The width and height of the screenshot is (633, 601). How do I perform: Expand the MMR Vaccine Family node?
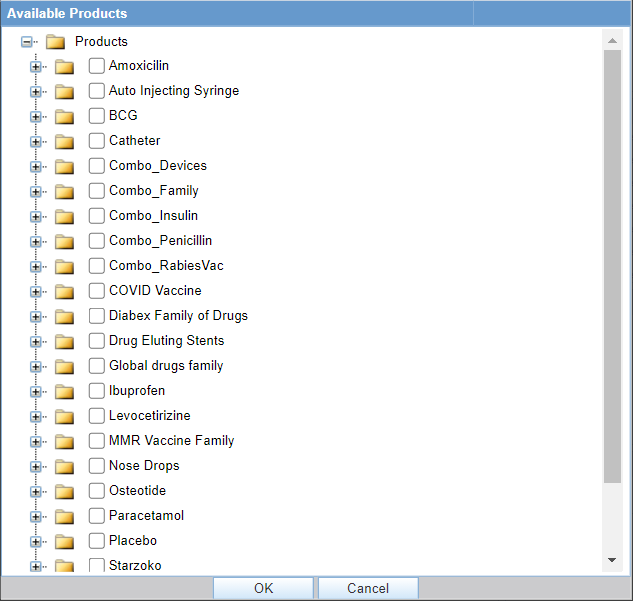[36, 442]
